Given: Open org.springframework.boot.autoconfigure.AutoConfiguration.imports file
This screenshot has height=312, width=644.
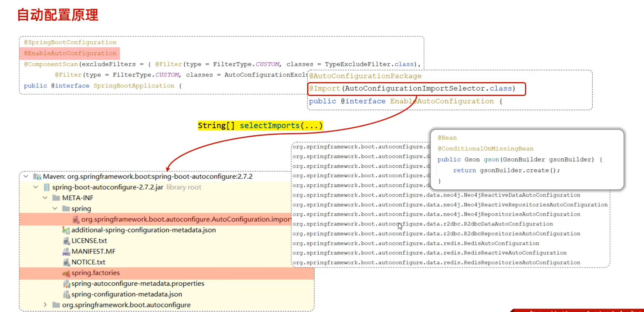Looking at the screenshot, I should point(186,219).
